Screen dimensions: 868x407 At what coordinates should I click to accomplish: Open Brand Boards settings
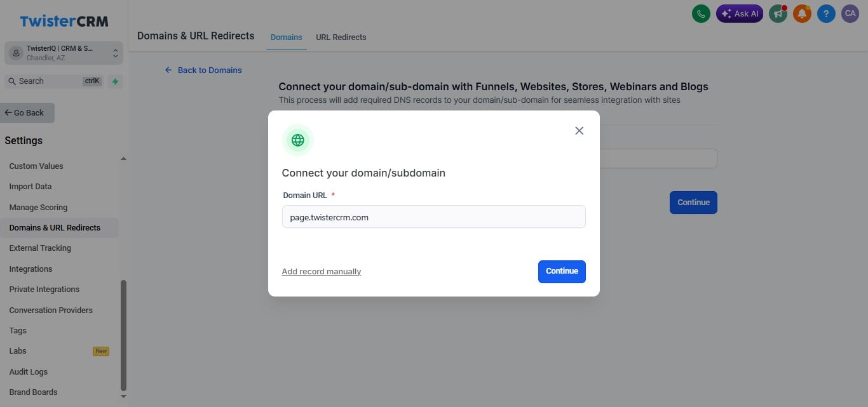tap(33, 392)
